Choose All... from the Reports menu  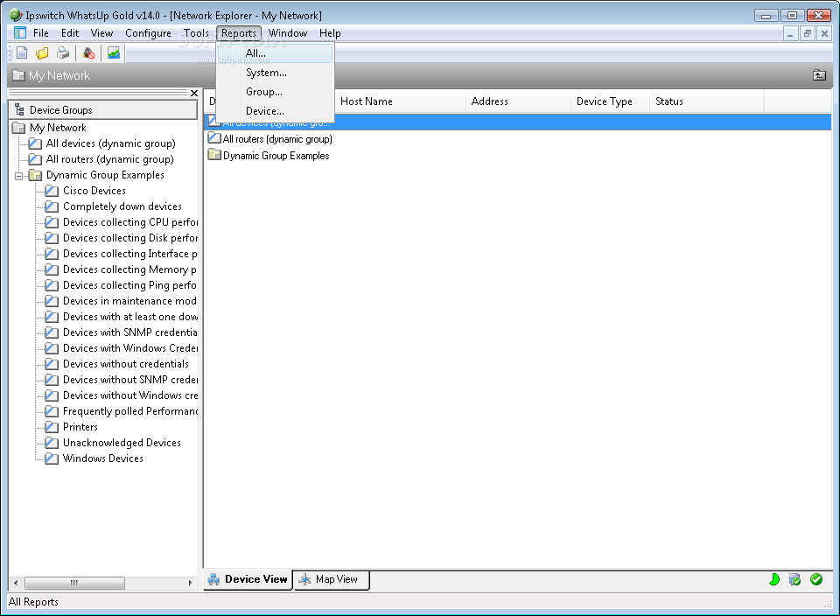click(x=276, y=53)
